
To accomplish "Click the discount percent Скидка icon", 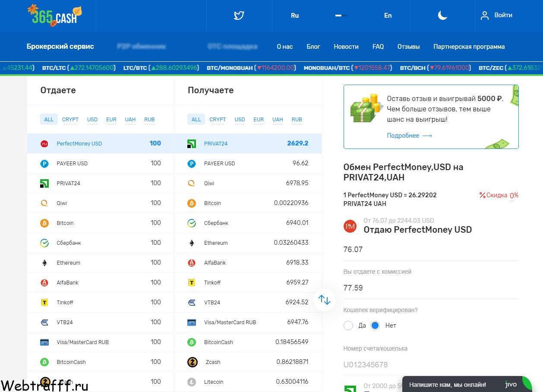I will 483,195.
